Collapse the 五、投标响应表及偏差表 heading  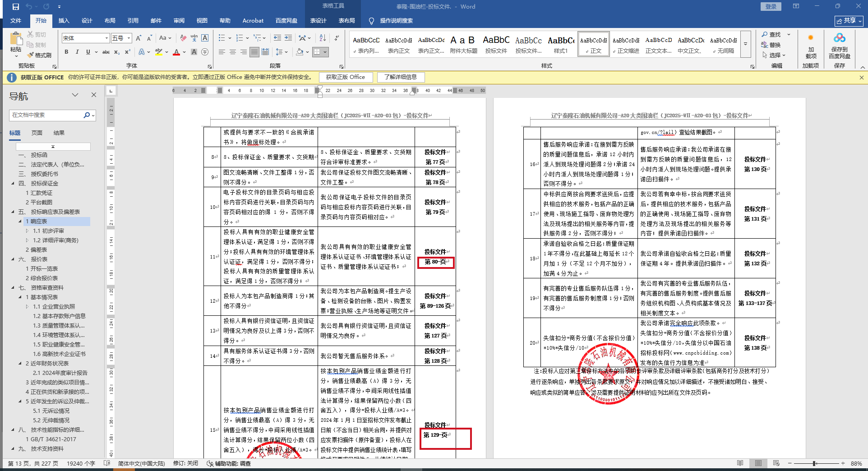13,212
